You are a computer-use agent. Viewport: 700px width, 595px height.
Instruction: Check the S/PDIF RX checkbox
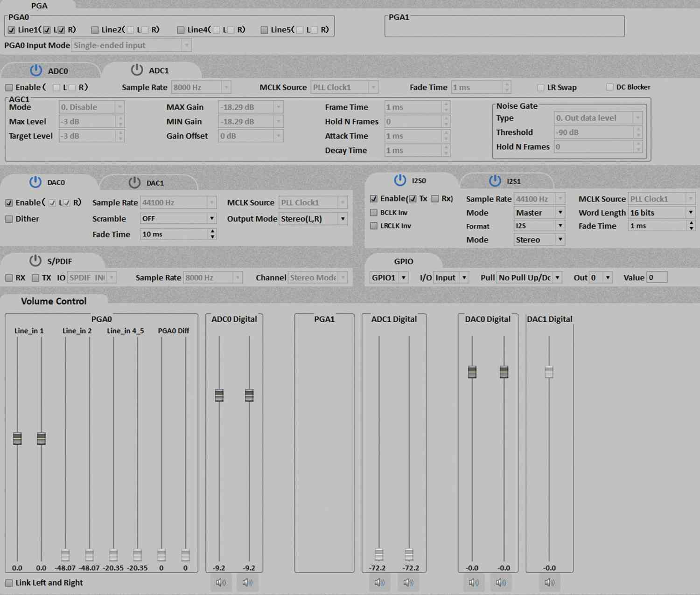point(9,278)
